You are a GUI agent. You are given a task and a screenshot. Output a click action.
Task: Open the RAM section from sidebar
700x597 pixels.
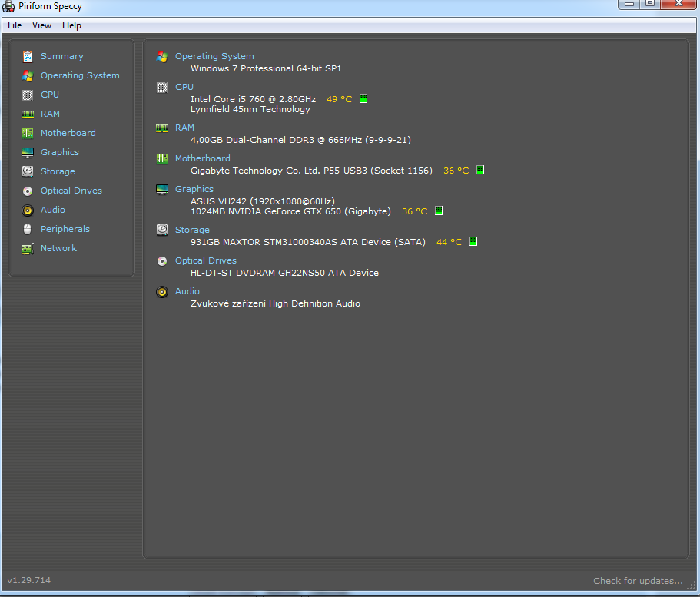point(50,114)
